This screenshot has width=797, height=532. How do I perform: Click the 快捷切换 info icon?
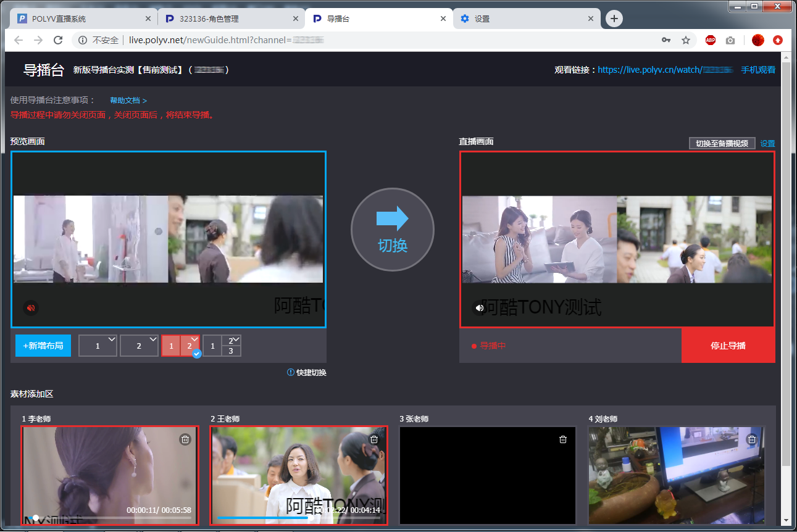[291, 372]
